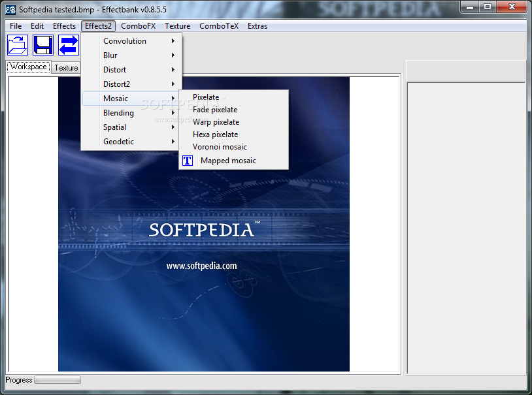The image size is (532, 395).
Task: Open the ComboFX menu
Action: [x=138, y=26]
